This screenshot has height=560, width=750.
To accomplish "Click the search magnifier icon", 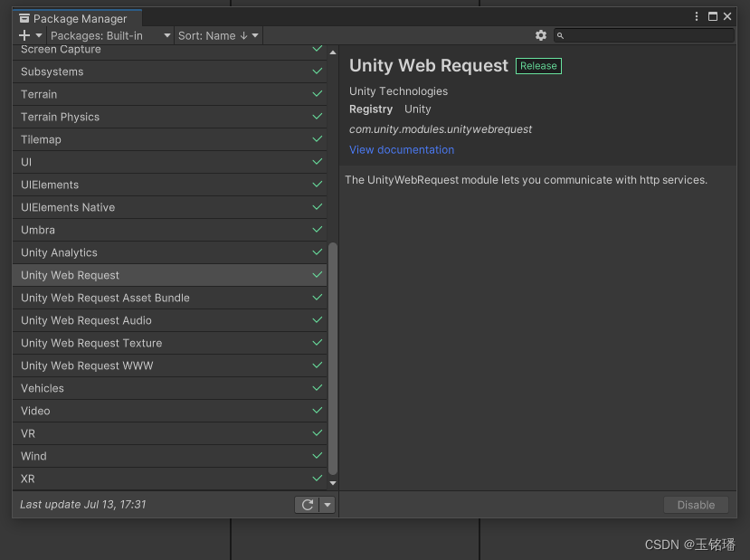I will point(560,35).
